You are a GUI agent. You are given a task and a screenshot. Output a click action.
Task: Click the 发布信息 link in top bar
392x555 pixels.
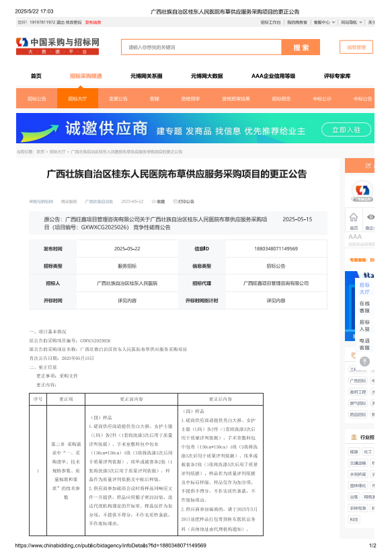93,22
